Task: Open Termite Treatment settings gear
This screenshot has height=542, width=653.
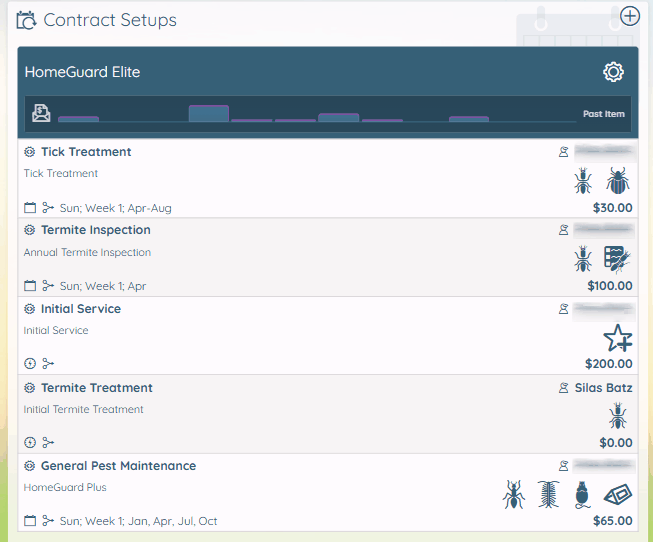Action: 30,388
